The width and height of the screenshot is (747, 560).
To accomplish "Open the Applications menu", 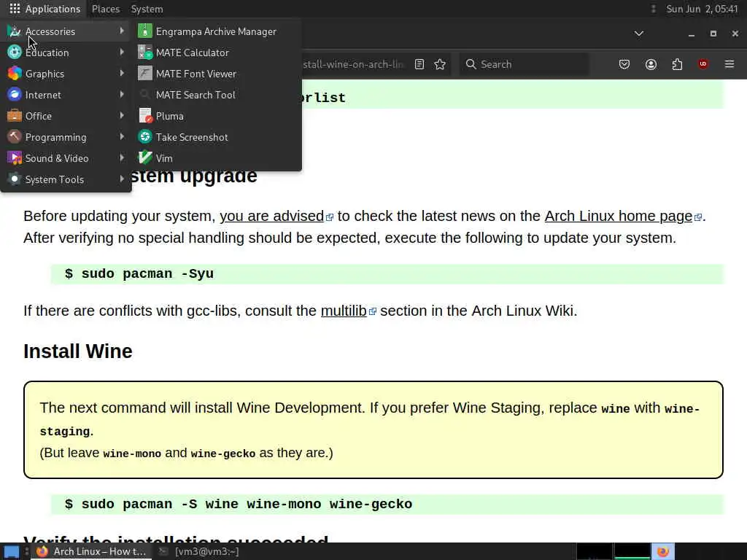I will tap(45, 9).
